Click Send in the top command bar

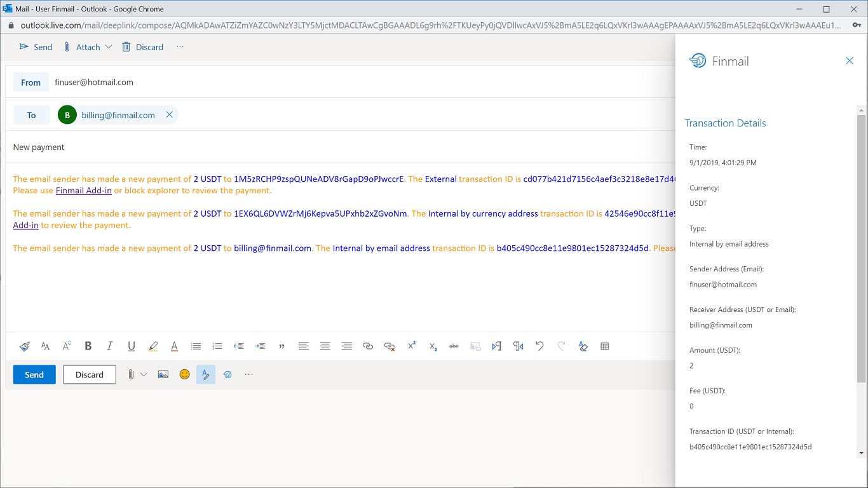pos(36,47)
